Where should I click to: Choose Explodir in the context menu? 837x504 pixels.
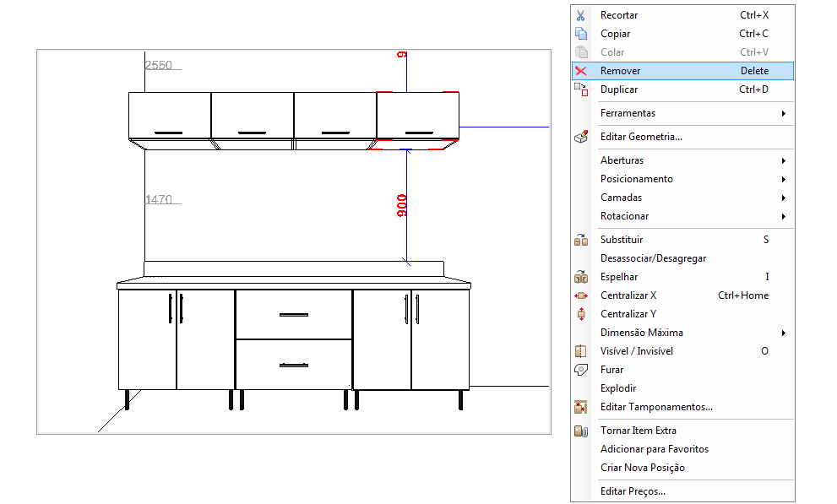pyautogui.click(x=617, y=388)
